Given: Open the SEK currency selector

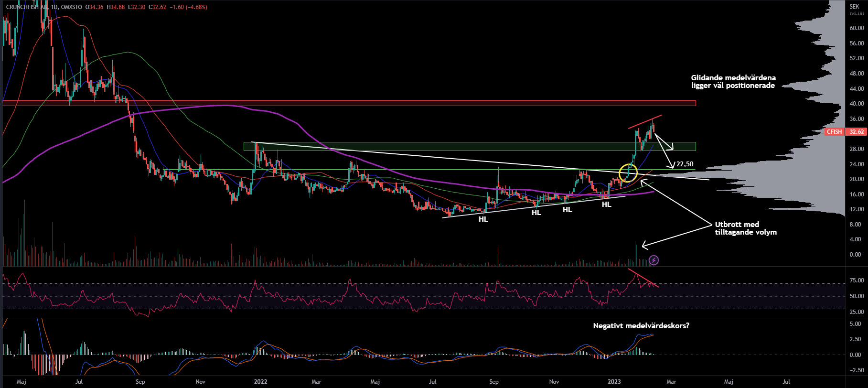Looking at the screenshot, I should pyautogui.click(x=855, y=7).
